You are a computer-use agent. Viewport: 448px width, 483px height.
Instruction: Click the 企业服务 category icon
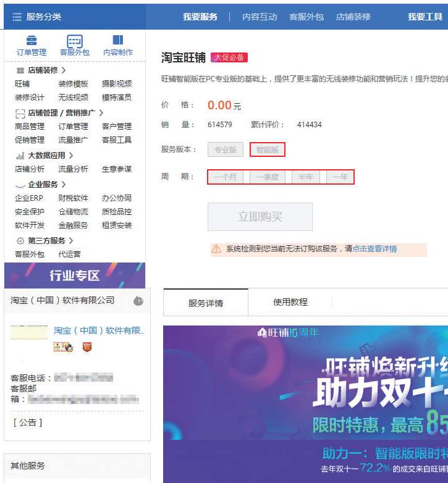[20, 185]
